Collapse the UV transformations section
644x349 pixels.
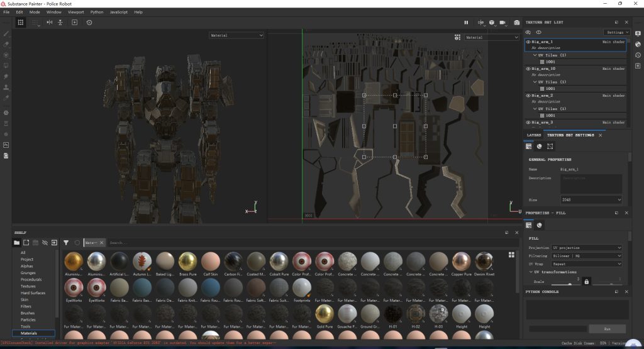point(531,272)
